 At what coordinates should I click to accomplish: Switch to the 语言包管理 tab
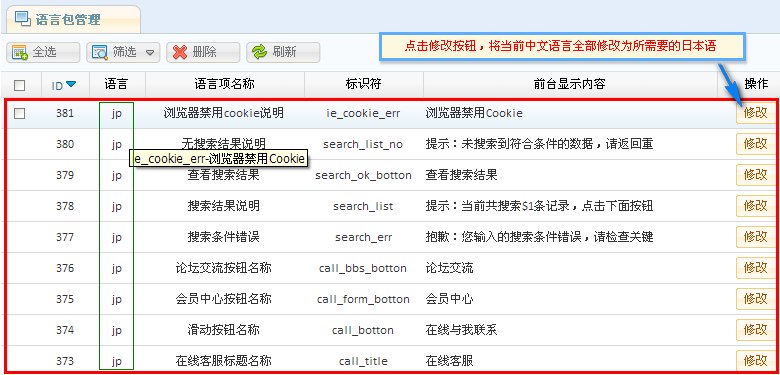pos(73,19)
